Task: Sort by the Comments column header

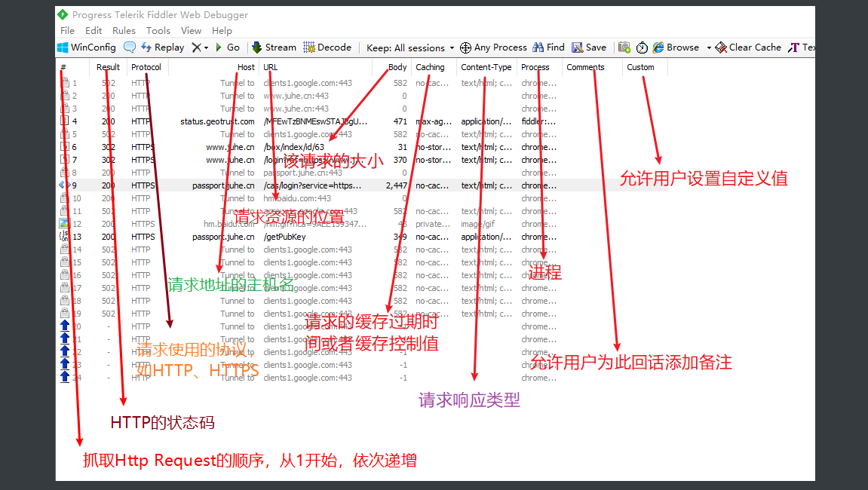Action: pyautogui.click(x=592, y=67)
